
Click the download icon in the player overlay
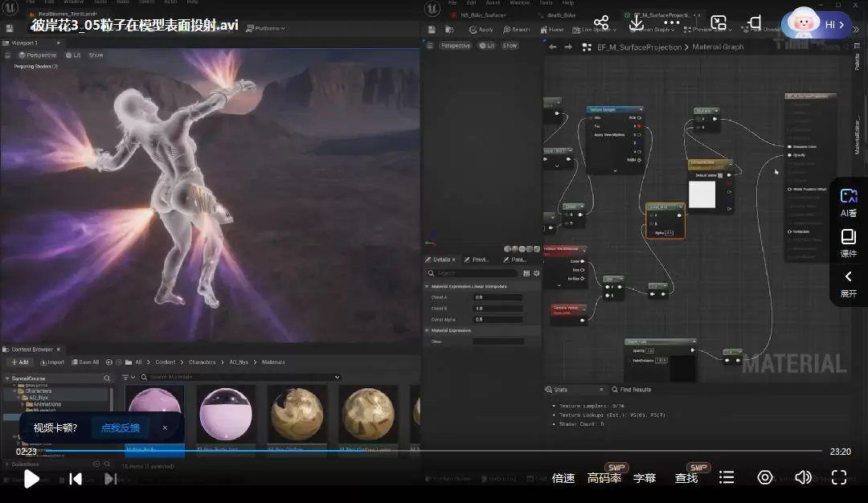(x=636, y=22)
